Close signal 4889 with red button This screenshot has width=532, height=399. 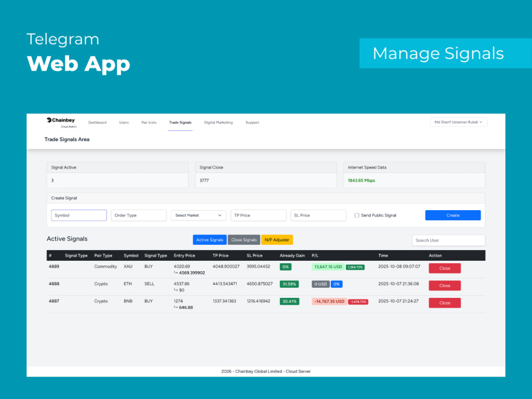coord(445,268)
